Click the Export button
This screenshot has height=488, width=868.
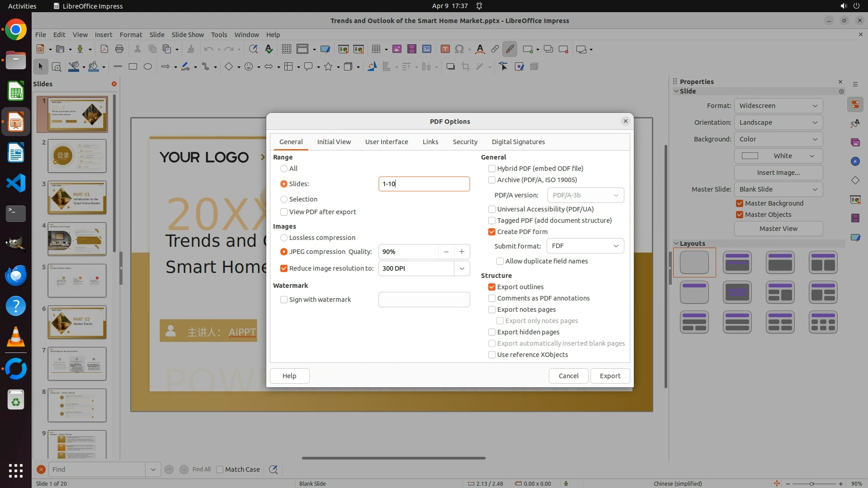click(x=610, y=376)
